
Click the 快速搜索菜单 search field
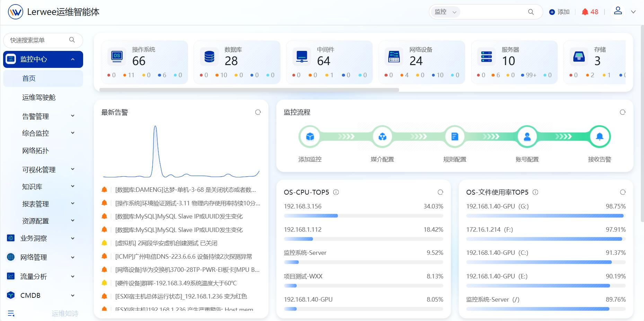tap(43, 40)
